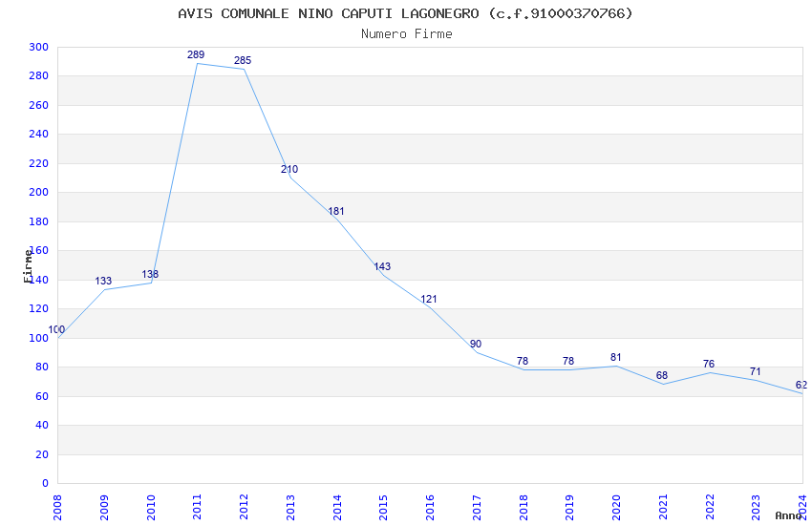Click the data label 210
This screenshot has height=525, width=812.
click(x=289, y=169)
